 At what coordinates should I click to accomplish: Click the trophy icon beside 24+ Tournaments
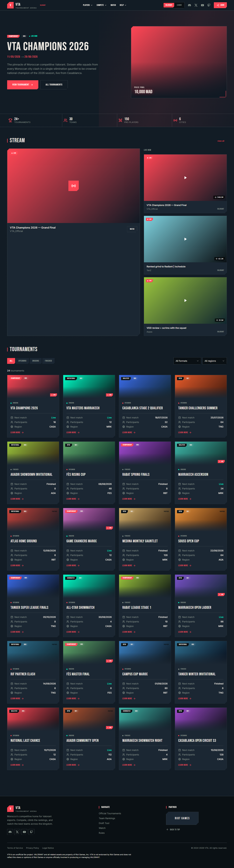tap(10, 120)
